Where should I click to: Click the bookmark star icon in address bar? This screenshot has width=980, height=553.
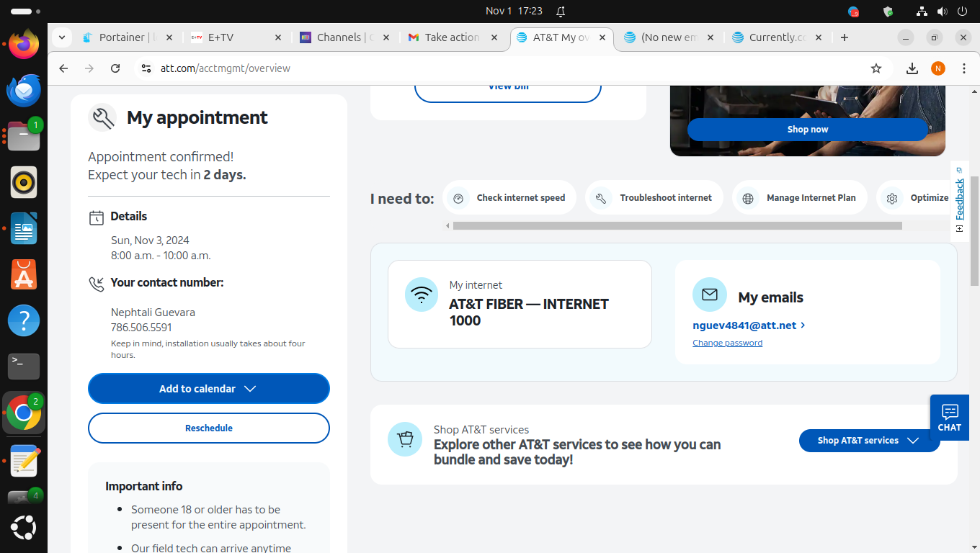pyautogui.click(x=876, y=68)
